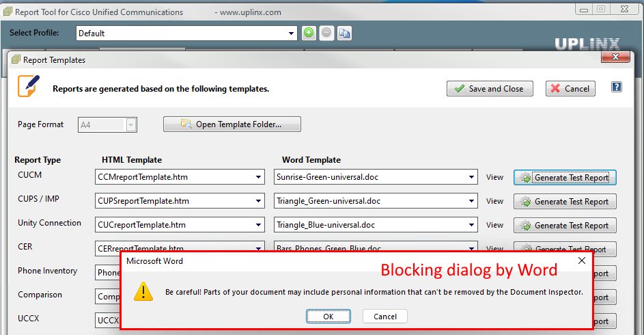644x335 pixels.
Task: Click the CUCM report type label
Action: [x=29, y=175]
